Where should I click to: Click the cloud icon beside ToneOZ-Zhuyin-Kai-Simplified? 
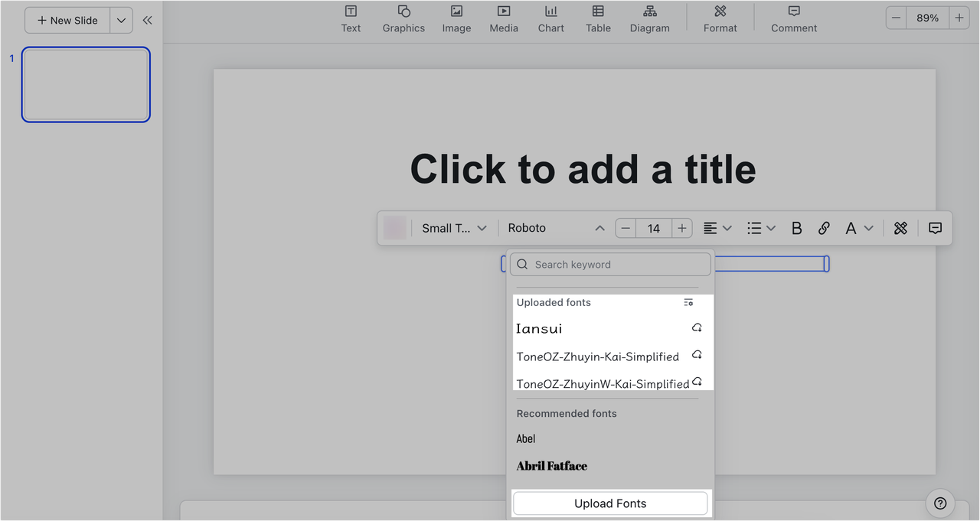(x=697, y=355)
